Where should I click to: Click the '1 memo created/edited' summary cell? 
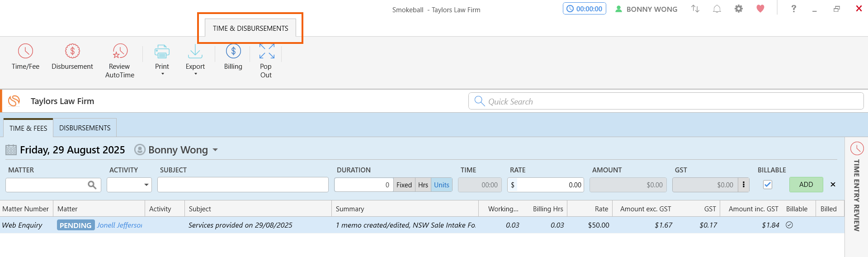tap(406, 225)
